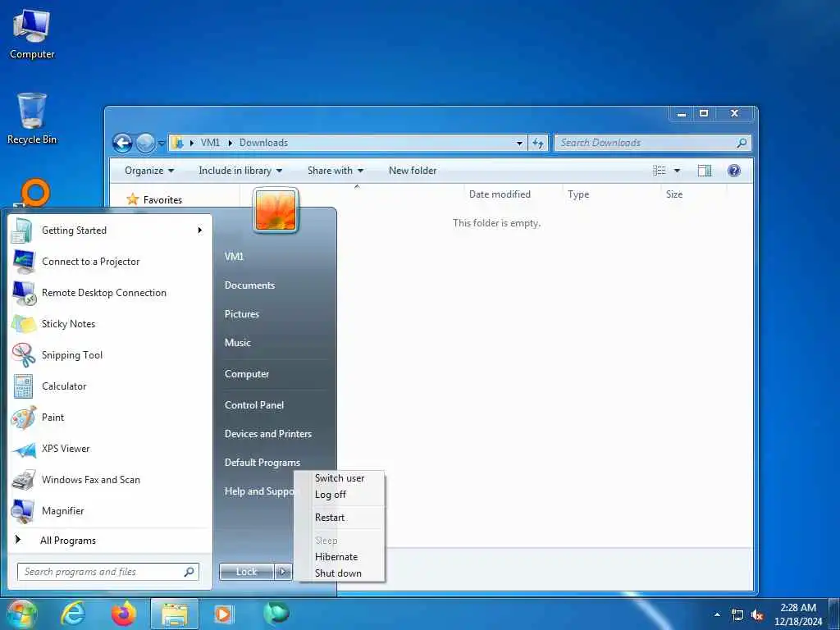The height and width of the screenshot is (630, 840).
Task: Open Pictures from Start menu
Action: (x=242, y=314)
